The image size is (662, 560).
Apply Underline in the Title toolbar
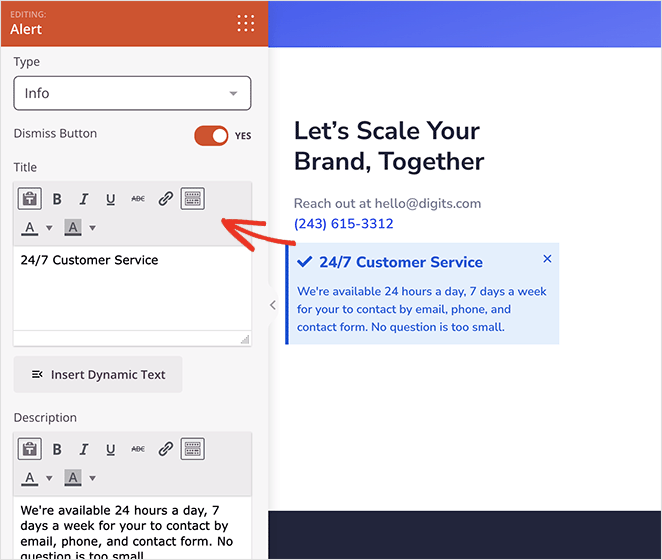click(x=111, y=199)
